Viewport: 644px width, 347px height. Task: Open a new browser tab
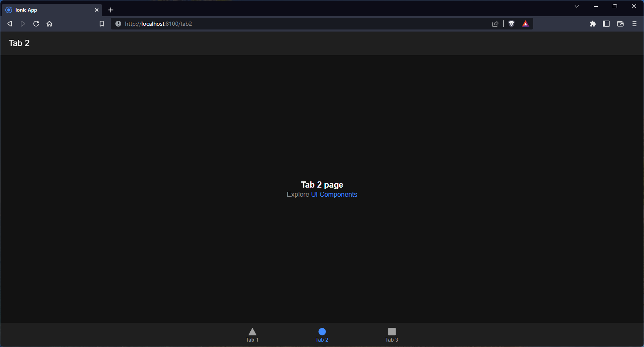point(111,10)
